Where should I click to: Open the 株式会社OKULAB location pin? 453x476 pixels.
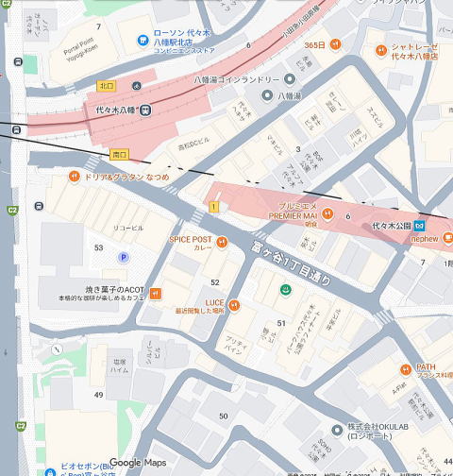(x=337, y=431)
